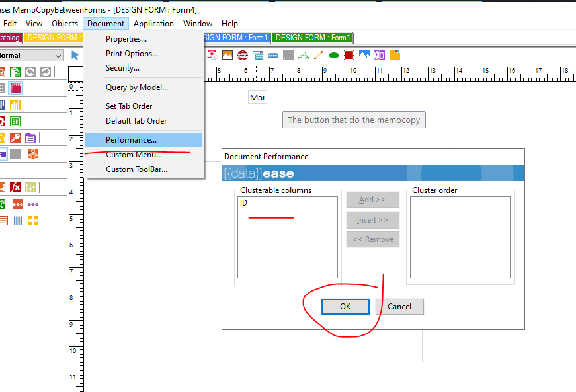Open the Application menu
The height and width of the screenshot is (392, 576).
153,24
